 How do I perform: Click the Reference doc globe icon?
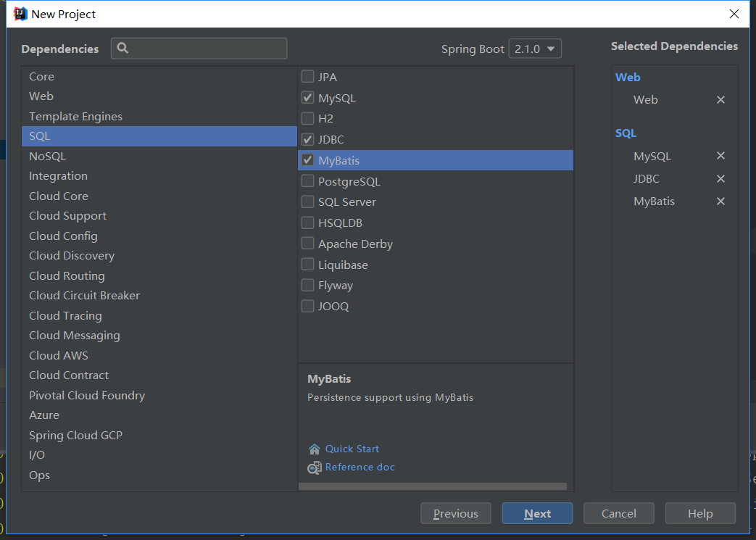click(314, 468)
